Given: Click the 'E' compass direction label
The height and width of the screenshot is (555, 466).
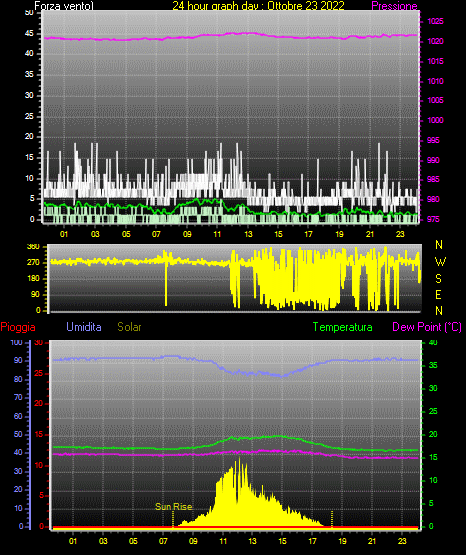Looking at the screenshot, I should tap(438, 294).
